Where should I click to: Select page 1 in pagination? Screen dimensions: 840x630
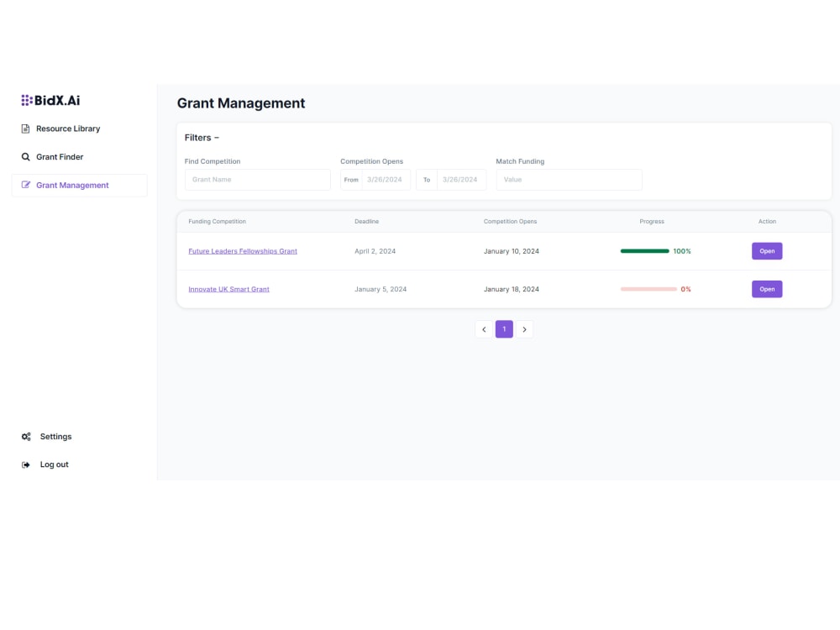(504, 329)
